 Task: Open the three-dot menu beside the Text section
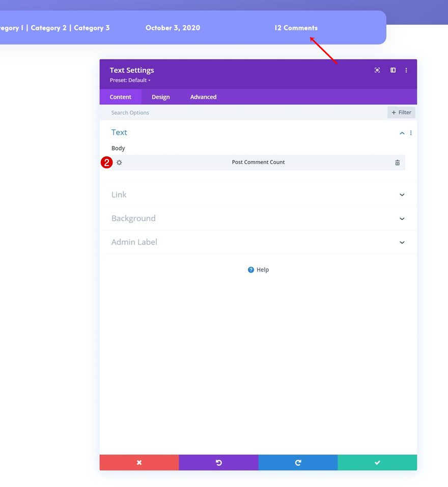pyautogui.click(x=411, y=132)
